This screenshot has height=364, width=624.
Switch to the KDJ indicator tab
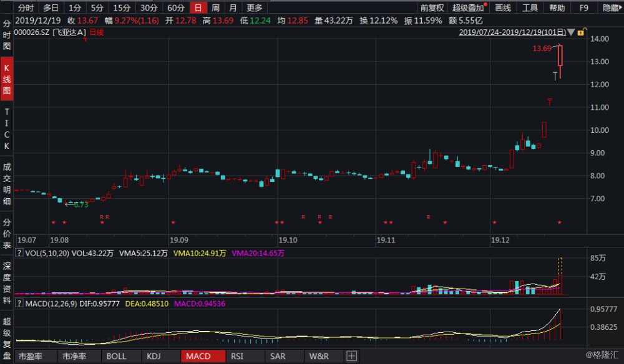click(154, 356)
